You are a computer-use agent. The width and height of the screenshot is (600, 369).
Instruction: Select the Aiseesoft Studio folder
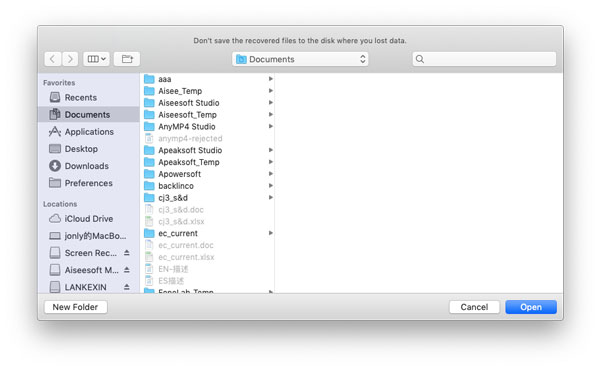[x=207, y=103]
